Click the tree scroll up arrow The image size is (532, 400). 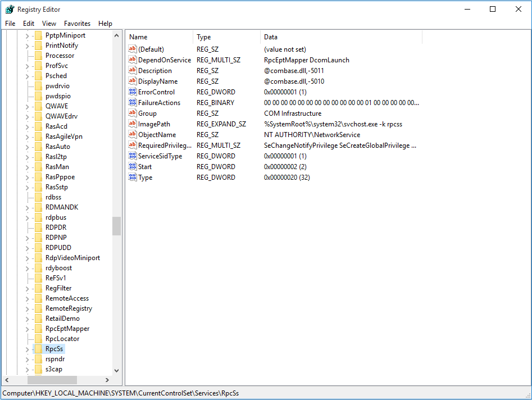(x=116, y=35)
